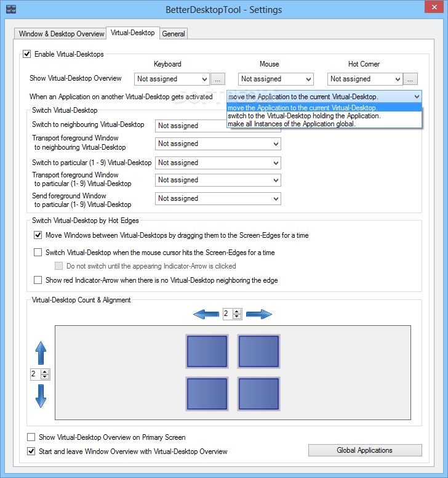This screenshot has width=448, height=478.
Task: Close the Settings window
Action: click(434, 7)
